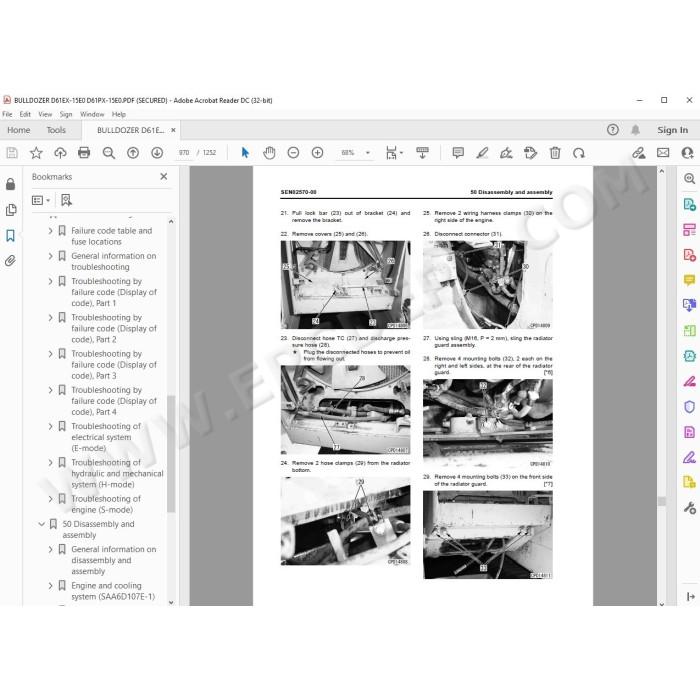Collapse 50 Disassembly and assembly bookmark

[42, 524]
